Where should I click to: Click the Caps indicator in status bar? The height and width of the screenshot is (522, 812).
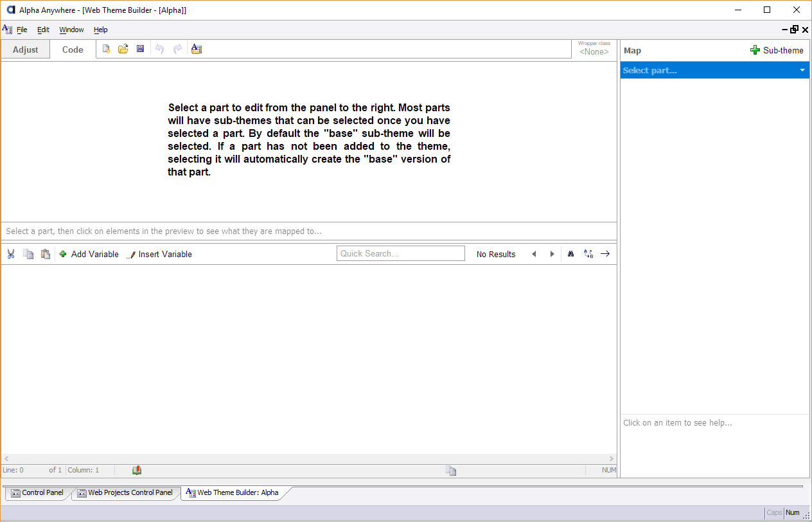click(x=774, y=512)
